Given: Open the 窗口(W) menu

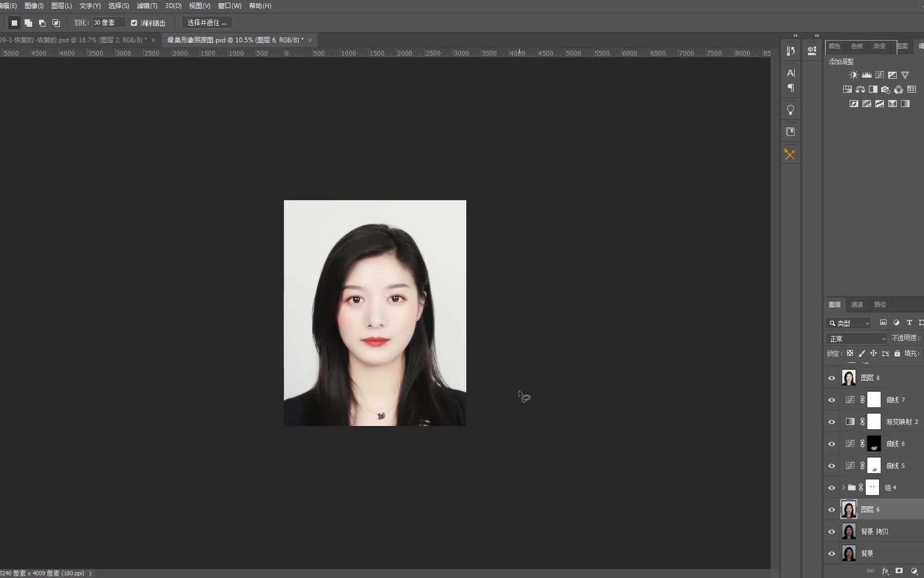Looking at the screenshot, I should pyautogui.click(x=229, y=6).
